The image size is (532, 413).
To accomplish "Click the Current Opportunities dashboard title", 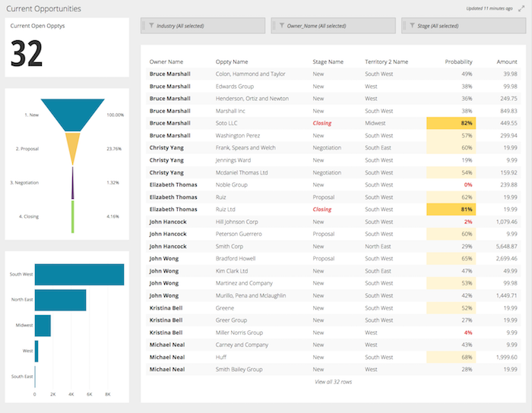I will (x=43, y=9).
